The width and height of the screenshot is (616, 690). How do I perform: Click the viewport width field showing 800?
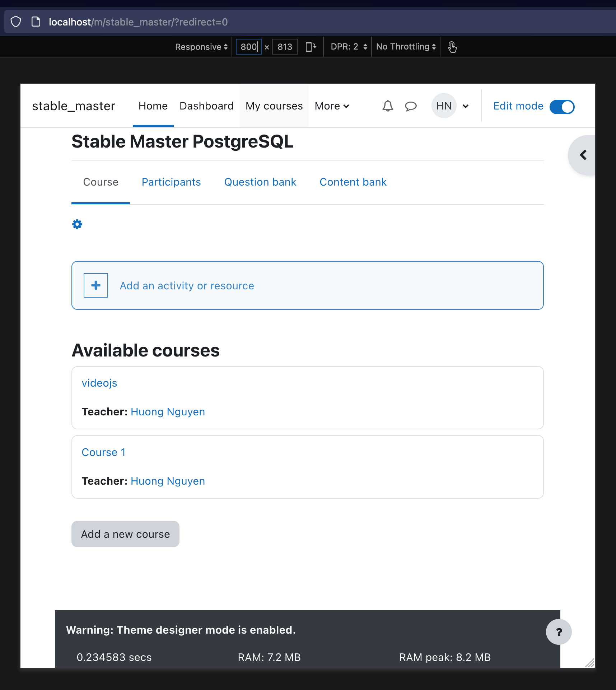click(249, 47)
